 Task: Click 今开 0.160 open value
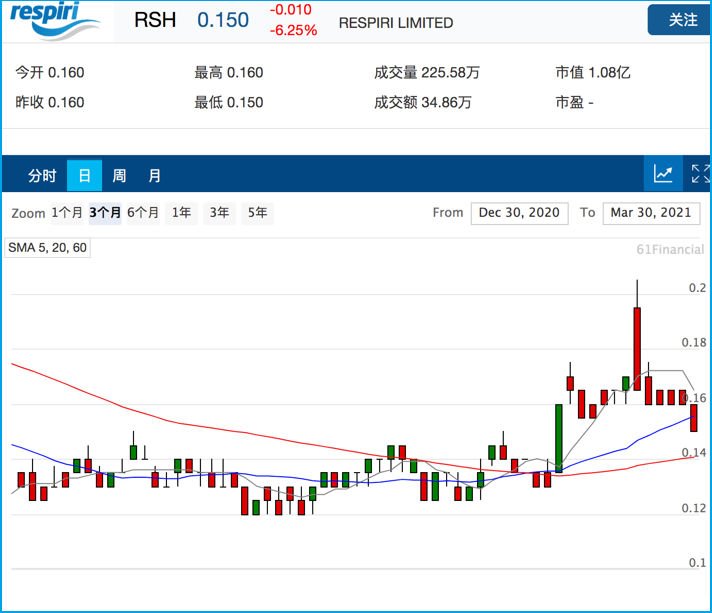pos(49,72)
